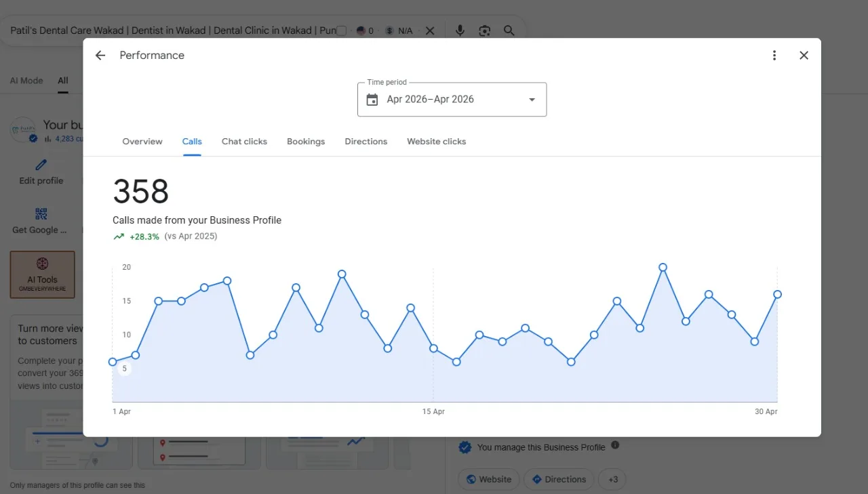Switch to AI Mode search tab
This screenshot has width=868, height=494.
point(26,81)
